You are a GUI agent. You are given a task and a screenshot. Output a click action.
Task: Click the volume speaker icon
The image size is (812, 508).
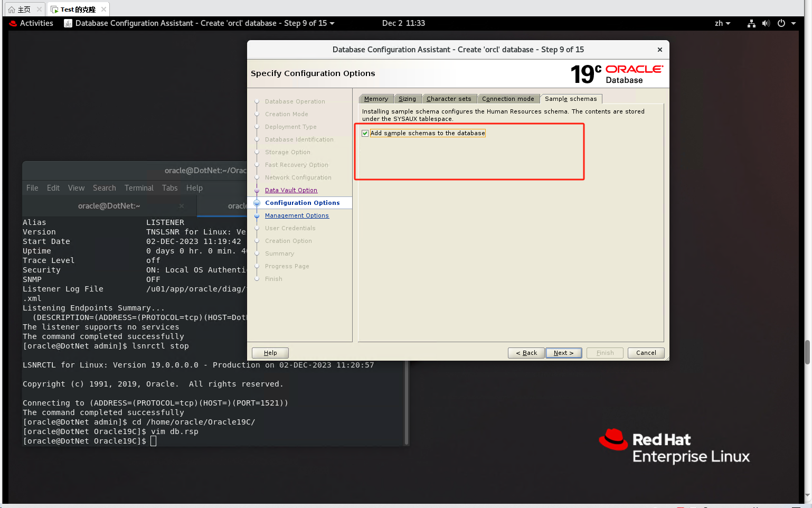766,23
